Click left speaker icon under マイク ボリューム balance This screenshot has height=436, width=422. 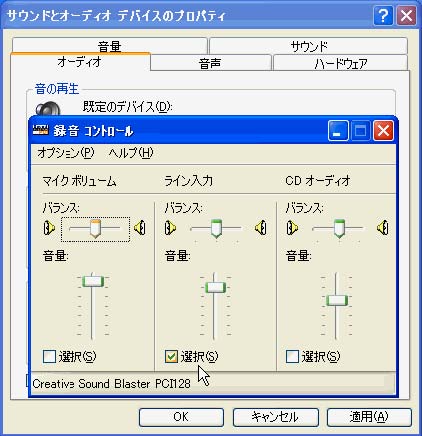tap(49, 228)
